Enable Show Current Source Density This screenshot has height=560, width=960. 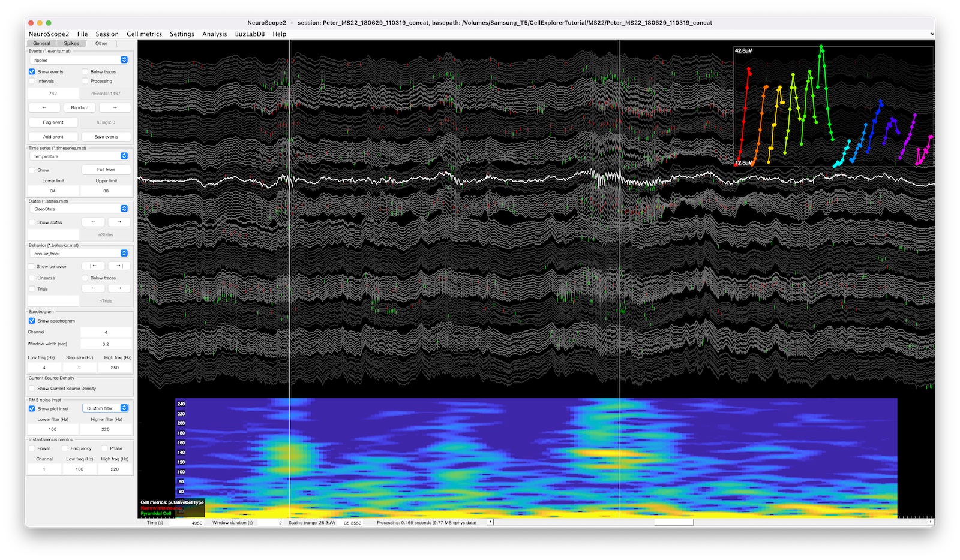32,389
